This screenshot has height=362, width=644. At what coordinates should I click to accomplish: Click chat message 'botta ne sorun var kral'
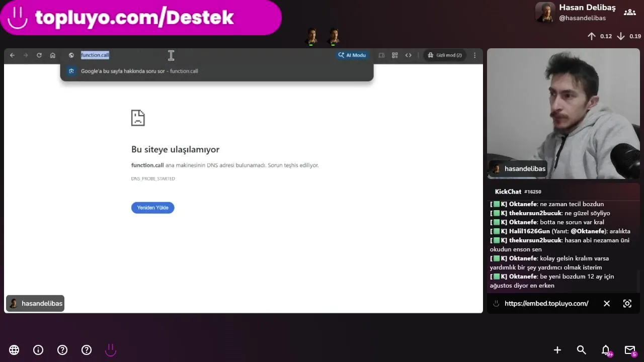(x=572, y=222)
